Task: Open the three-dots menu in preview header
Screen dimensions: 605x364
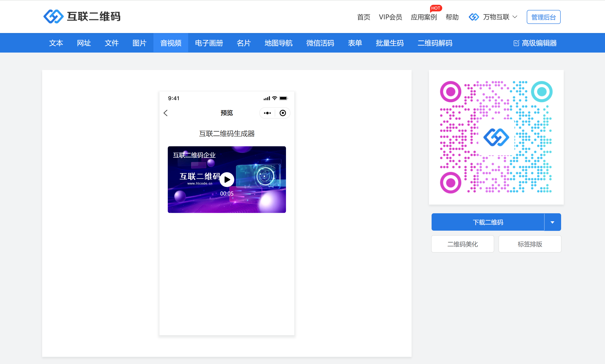Action: coord(267,113)
